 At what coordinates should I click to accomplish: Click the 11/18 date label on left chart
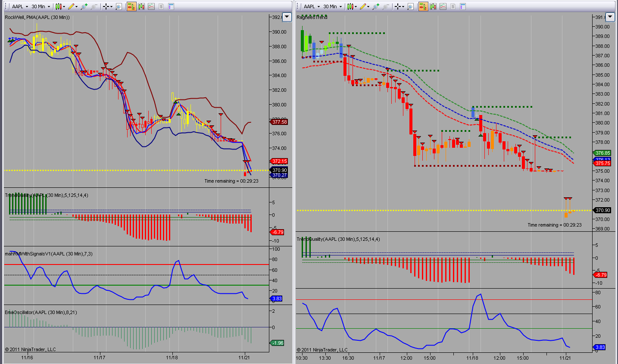pos(172,358)
